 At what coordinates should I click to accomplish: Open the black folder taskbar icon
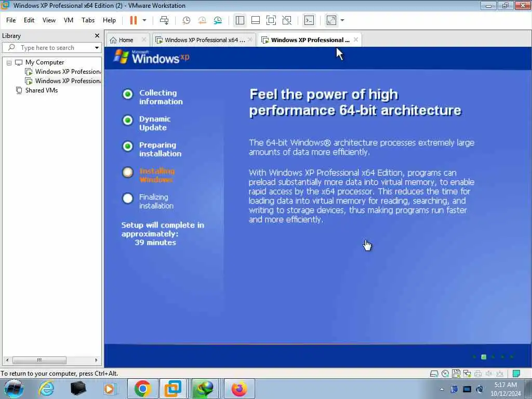pos(78,389)
